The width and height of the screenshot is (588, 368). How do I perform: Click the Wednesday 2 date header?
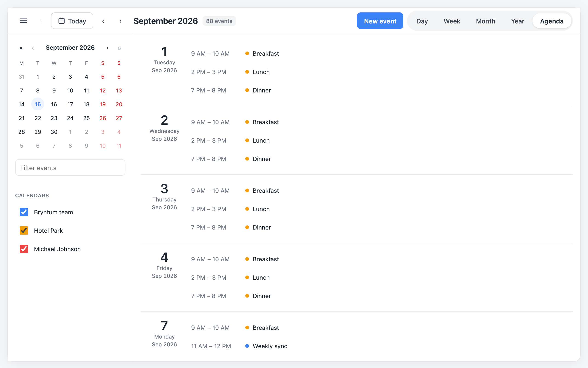point(164,128)
